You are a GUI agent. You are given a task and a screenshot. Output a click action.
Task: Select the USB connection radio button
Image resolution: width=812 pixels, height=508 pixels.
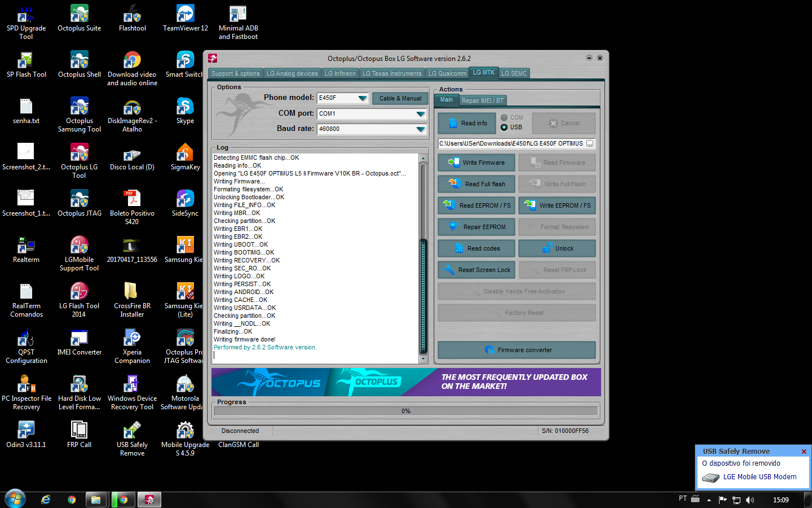504,127
